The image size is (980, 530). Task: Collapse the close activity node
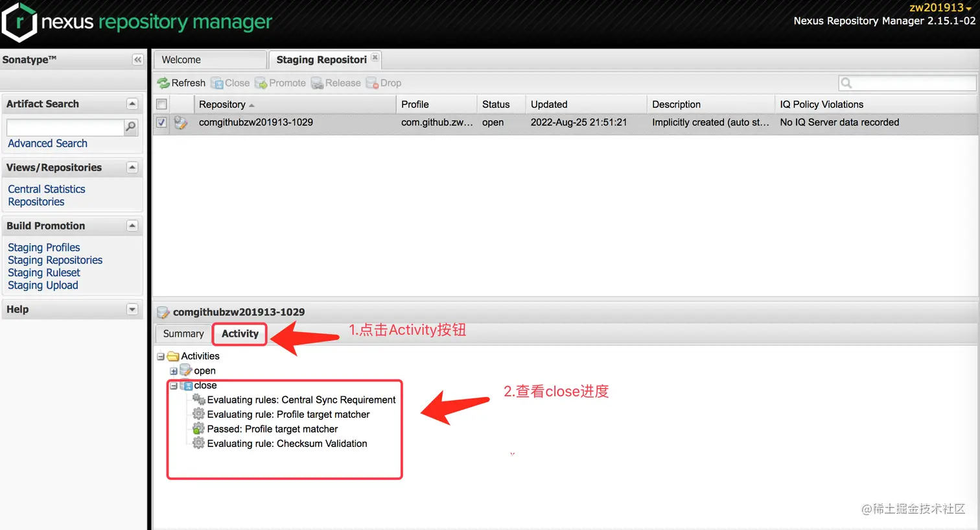pyautogui.click(x=174, y=385)
